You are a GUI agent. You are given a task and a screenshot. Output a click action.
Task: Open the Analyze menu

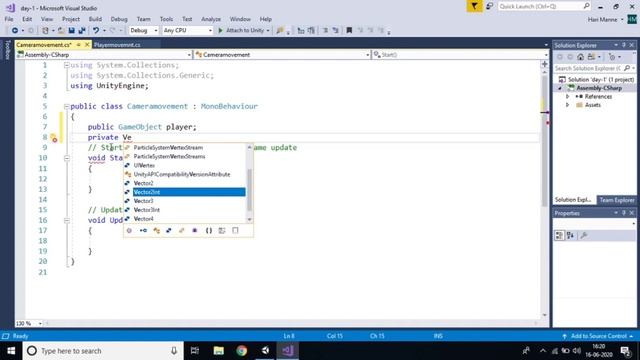pyautogui.click(x=211, y=19)
